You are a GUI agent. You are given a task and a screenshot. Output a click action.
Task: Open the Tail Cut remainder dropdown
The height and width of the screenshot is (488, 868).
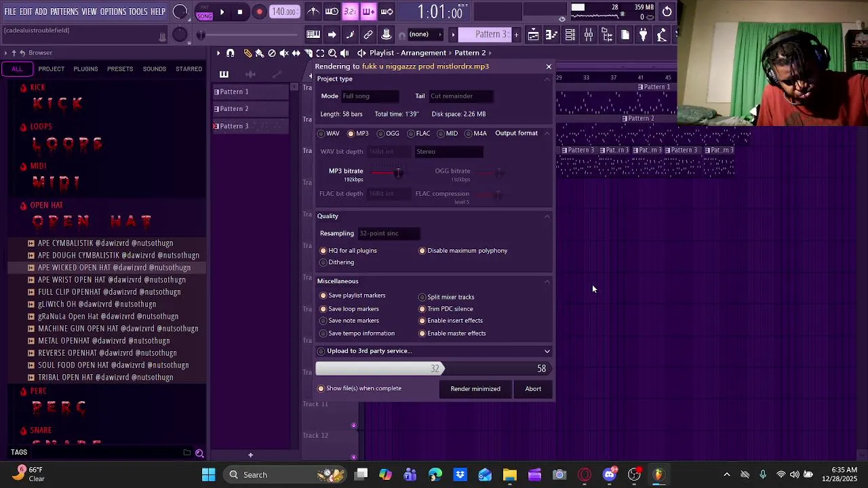click(x=461, y=96)
